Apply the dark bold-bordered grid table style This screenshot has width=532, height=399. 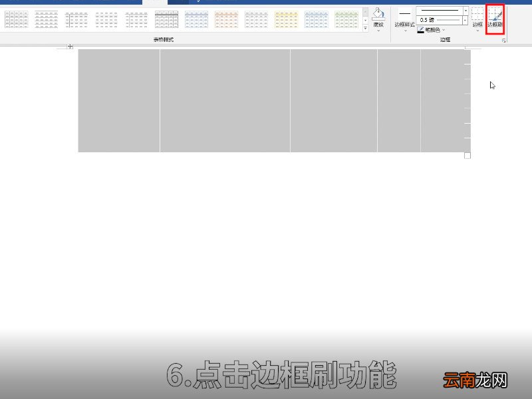166,19
